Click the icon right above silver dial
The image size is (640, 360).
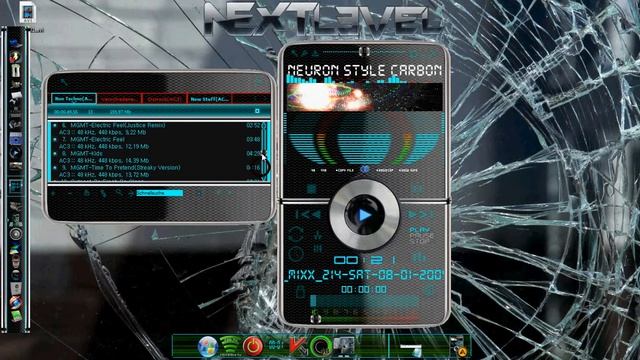[417, 189]
